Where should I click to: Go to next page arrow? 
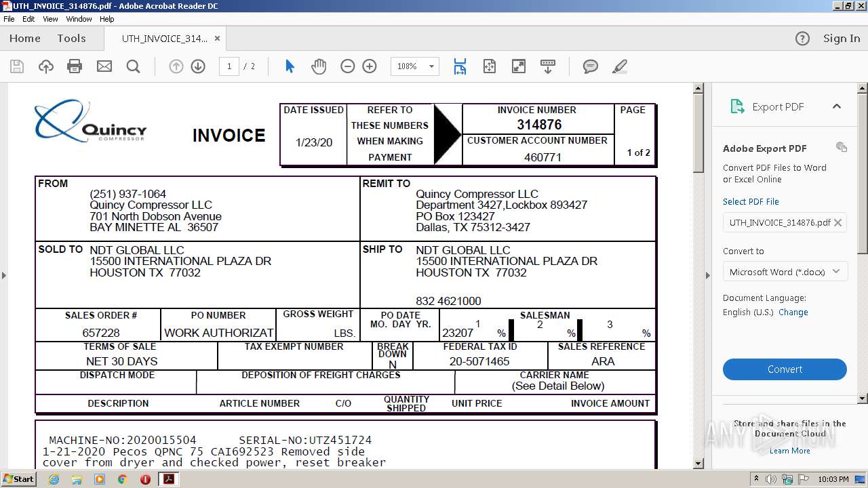tap(198, 66)
